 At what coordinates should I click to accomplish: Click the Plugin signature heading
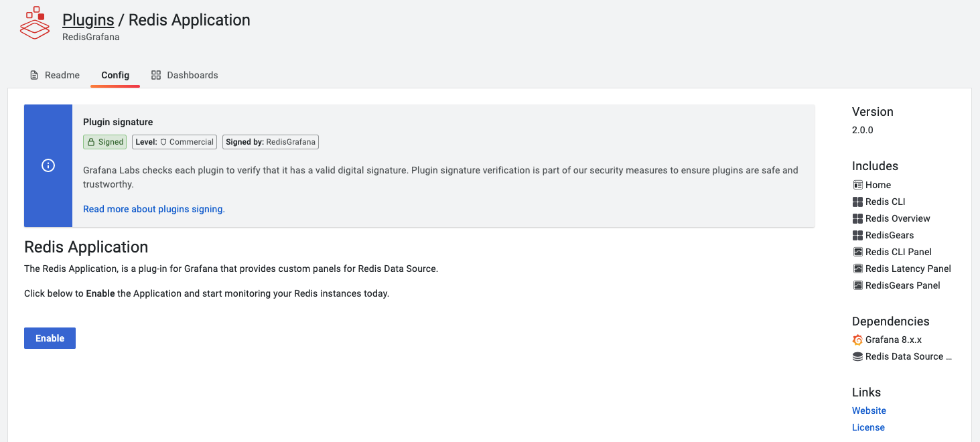click(118, 122)
